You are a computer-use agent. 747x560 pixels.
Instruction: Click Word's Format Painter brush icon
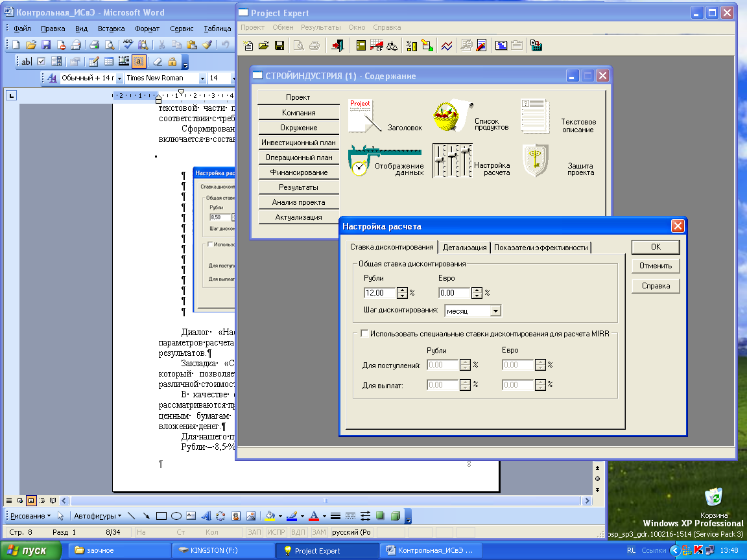click(x=207, y=45)
